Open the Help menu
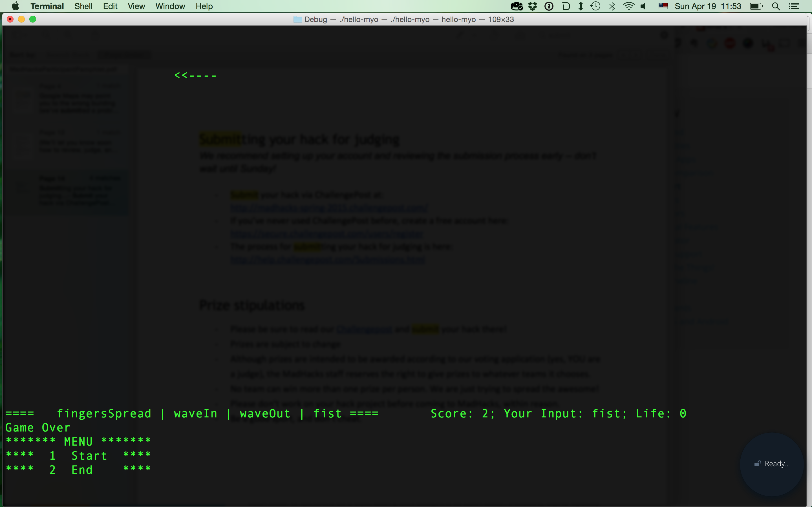Image resolution: width=812 pixels, height=507 pixels. click(x=204, y=6)
